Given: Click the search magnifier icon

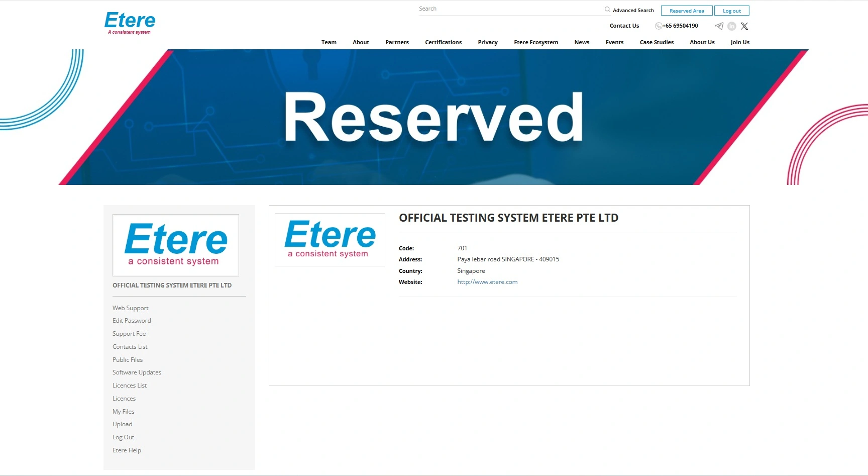Looking at the screenshot, I should [607, 9].
